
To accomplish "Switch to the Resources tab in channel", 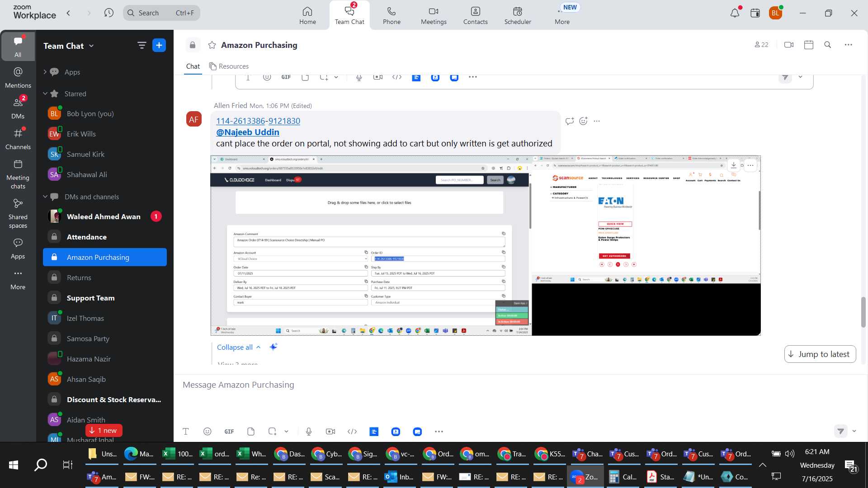I will pyautogui.click(x=229, y=66).
